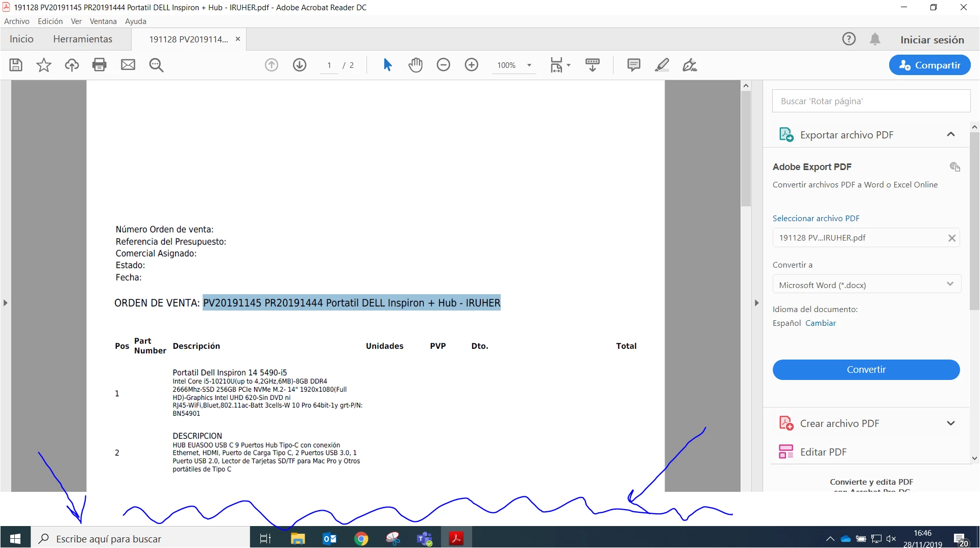Image resolution: width=980 pixels, height=548 pixels.
Task: Open the Edición menu
Action: 50,21
